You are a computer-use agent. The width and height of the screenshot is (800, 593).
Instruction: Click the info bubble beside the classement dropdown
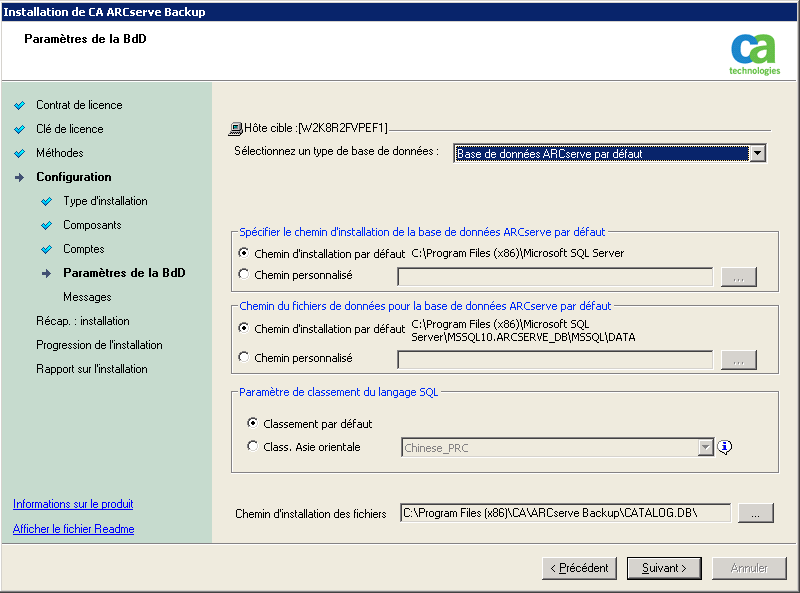723,447
